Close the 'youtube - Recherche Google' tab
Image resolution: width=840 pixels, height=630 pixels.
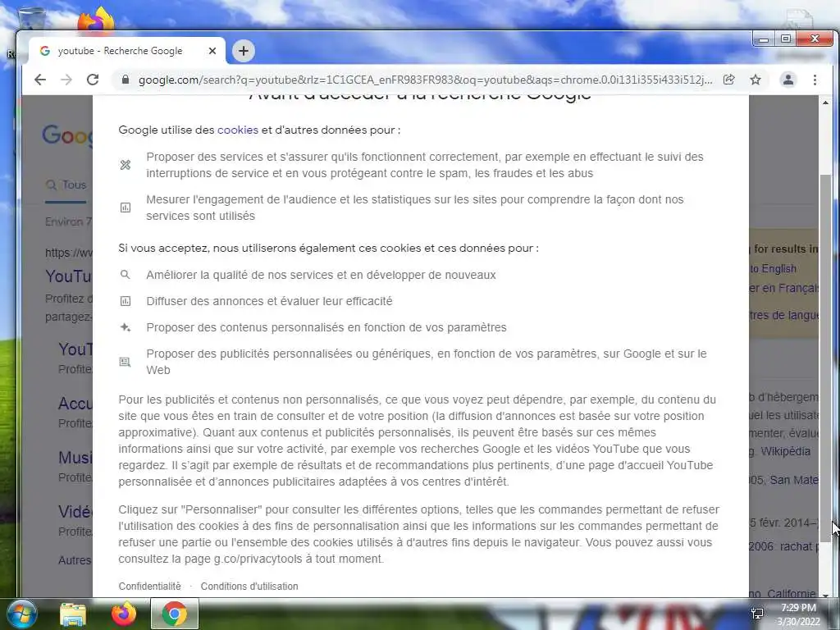pyautogui.click(x=212, y=51)
